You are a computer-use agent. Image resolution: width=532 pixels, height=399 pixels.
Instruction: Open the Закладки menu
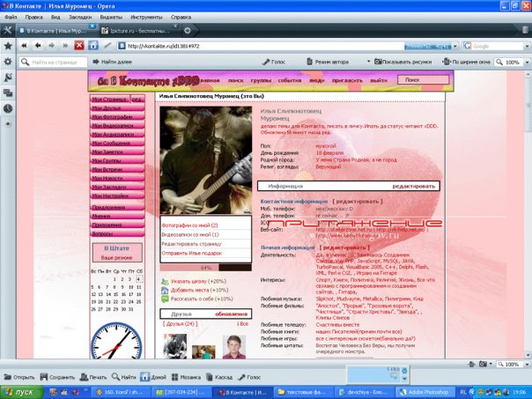80,17
